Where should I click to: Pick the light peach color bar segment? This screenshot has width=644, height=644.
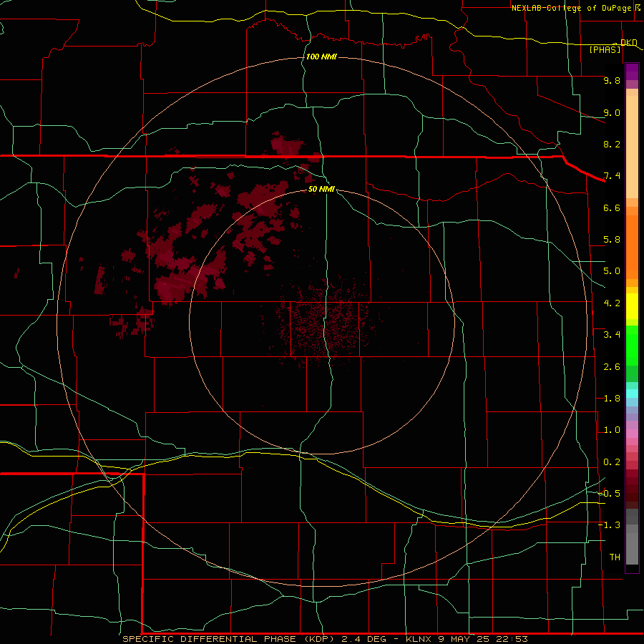(632, 147)
